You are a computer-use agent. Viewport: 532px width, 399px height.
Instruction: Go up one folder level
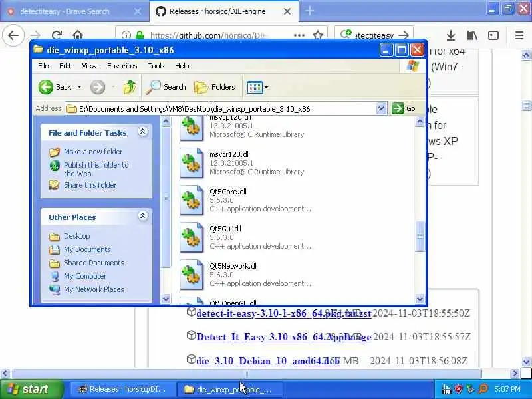tap(129, 87)
